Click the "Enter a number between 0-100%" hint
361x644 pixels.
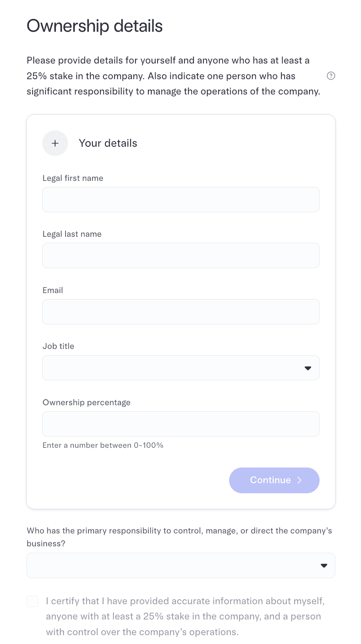tap(103, 445)
